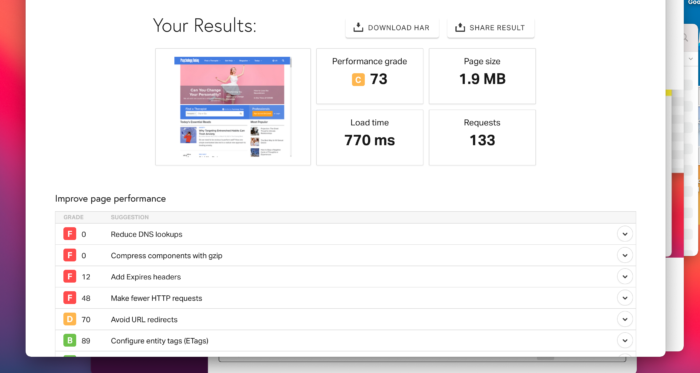Image resolution: width=700 pixels, height=373 pixels.
Task: Expand Configure entity tags (ETags) chevron
Action: [625, 341]
